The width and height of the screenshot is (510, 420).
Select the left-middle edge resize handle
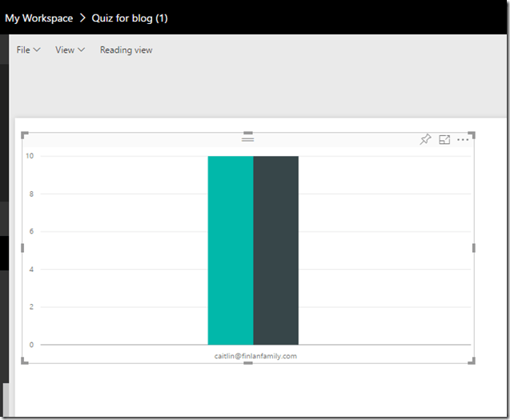(22, 248)
